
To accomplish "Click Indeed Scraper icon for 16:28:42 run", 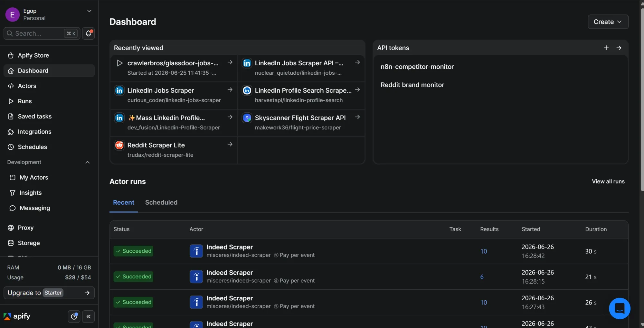I will click(196, 251).
